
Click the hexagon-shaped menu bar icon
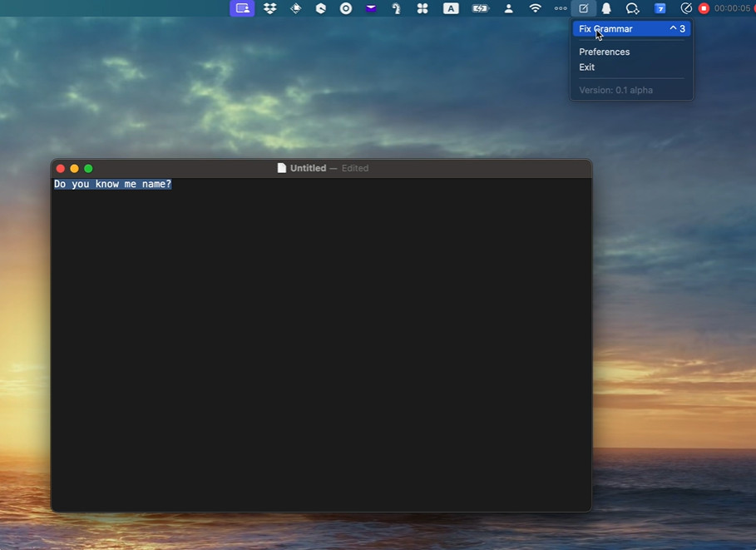pyautogui.click(x=321, y=8)
